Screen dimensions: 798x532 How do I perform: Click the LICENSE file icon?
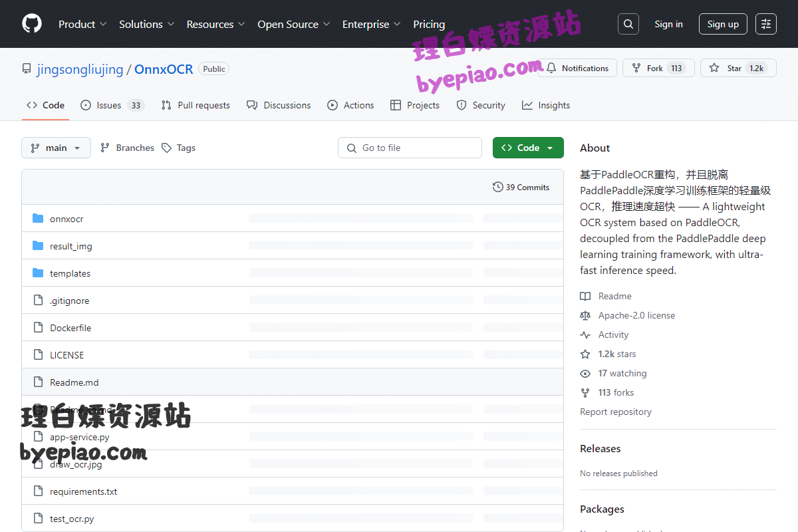pos(38,355)
